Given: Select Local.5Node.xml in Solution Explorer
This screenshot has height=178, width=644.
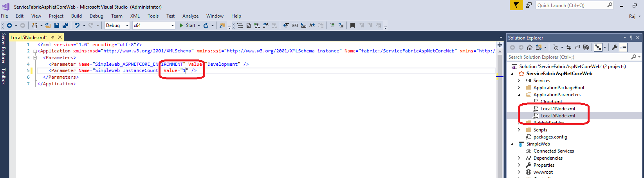Looking at the screenshot, I should pyautogui.click(x=558, y=116).
